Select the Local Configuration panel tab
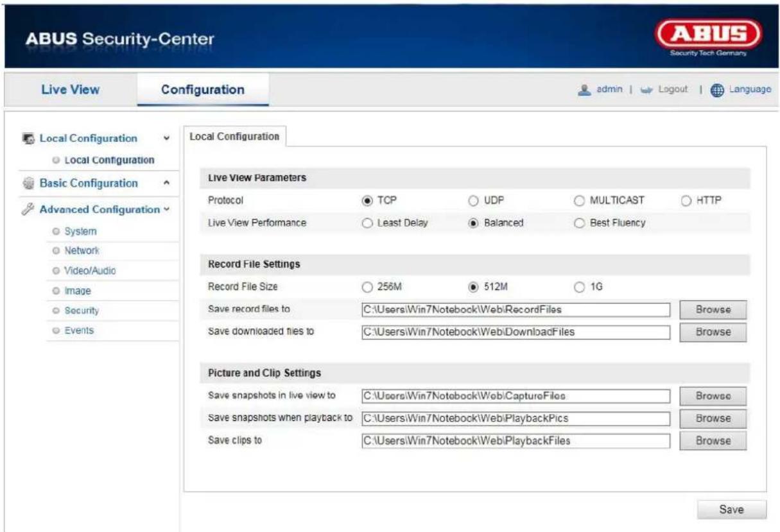The height and width of the screenshot is (532, 780). 235,137
